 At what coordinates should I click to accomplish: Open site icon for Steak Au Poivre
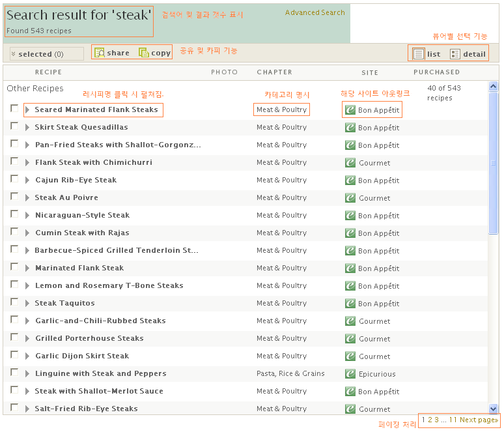(x=350, y=198)
